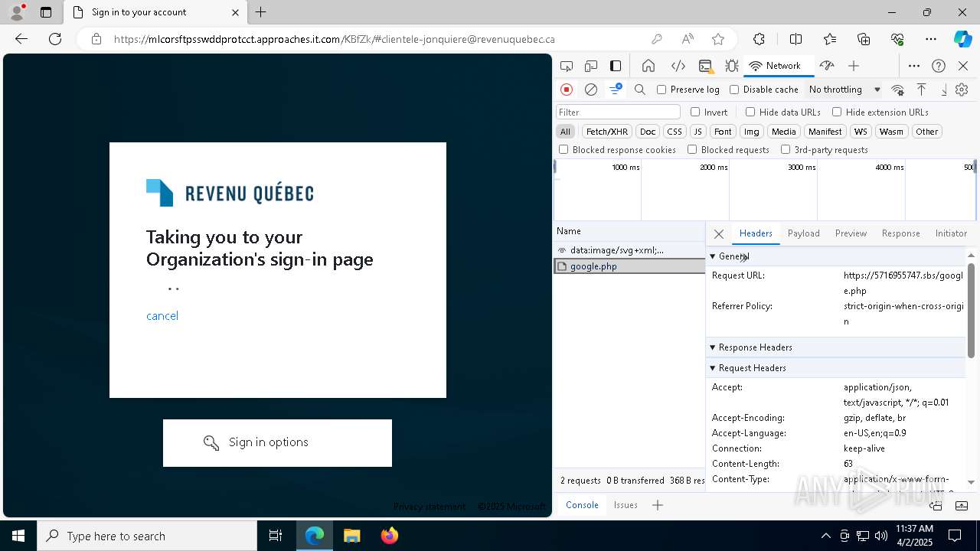The width and height of the screenshot is (980, 551).
Task: Open the Performance gauge icon
Action: point(826,66)
